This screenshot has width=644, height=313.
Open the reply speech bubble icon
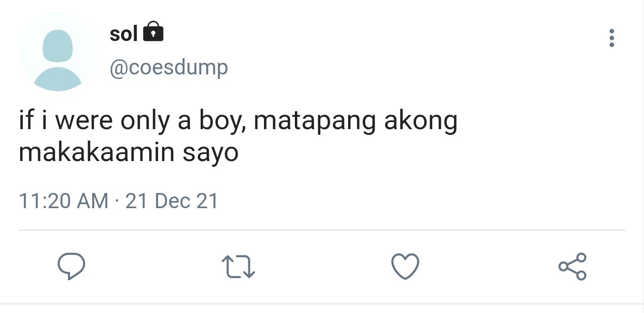[71, 266]
